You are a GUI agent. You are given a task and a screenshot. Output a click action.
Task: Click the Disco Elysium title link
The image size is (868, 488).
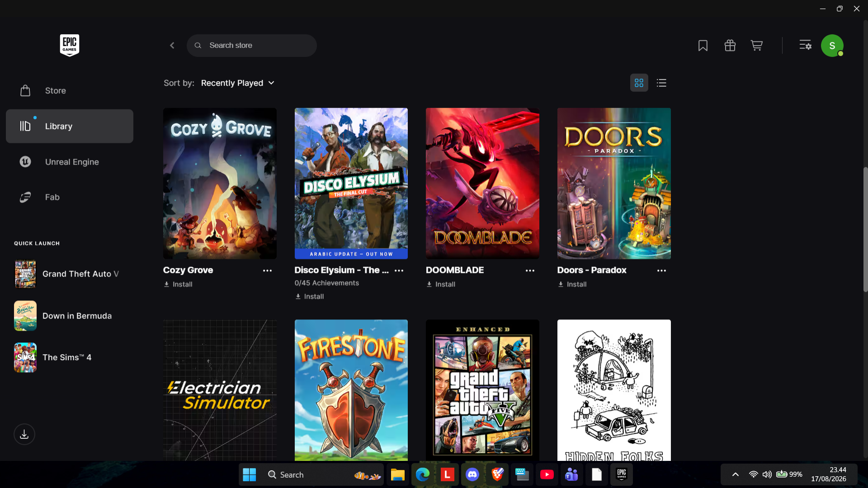(x=342, y=270)
